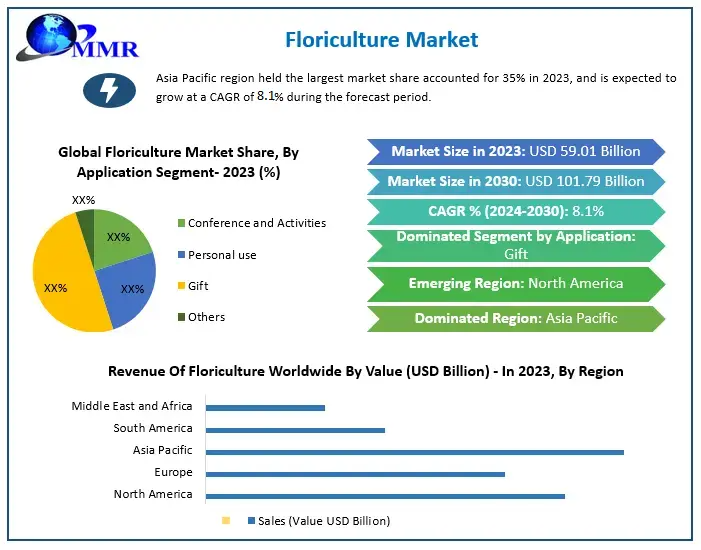
Task: Click the XX% label on the green slice
Action: pos(118,237)
